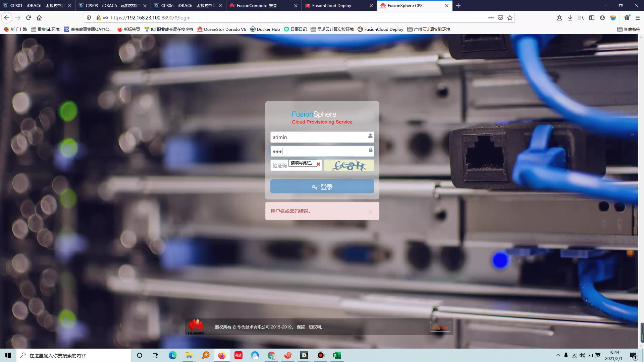644x362 pixels.
Task: Switch to Firefox in the taskbar
Action: coord(222,355)
